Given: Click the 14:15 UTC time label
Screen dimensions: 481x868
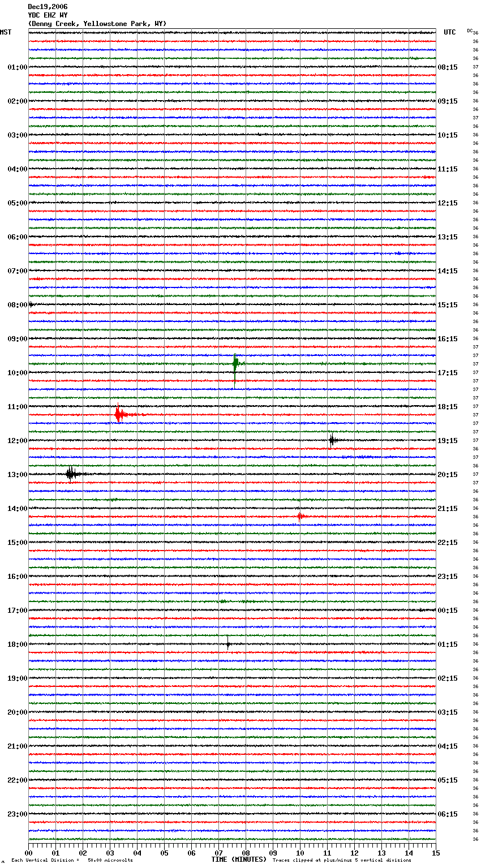Looking at the screenshot, I should (448, 271).
